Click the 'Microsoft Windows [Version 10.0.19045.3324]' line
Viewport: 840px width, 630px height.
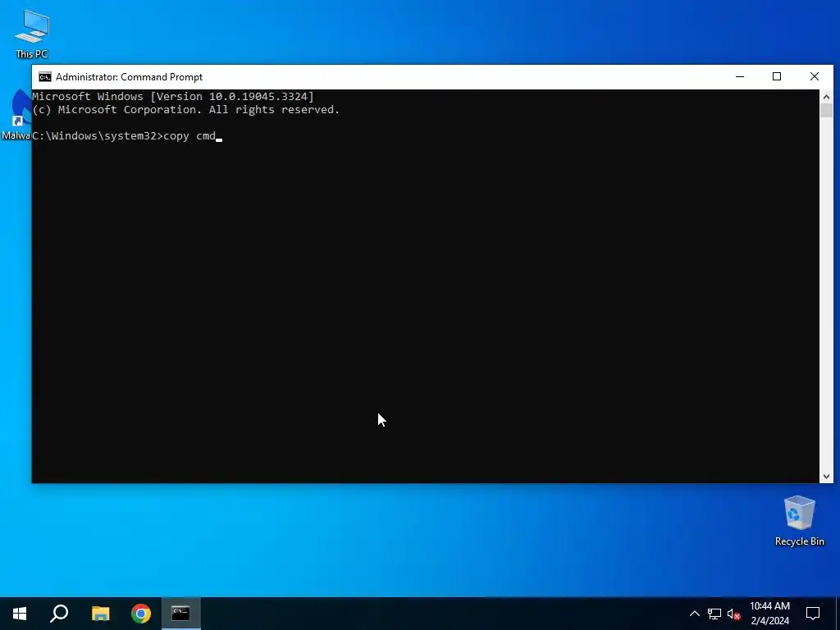click(x=173, y=97)
